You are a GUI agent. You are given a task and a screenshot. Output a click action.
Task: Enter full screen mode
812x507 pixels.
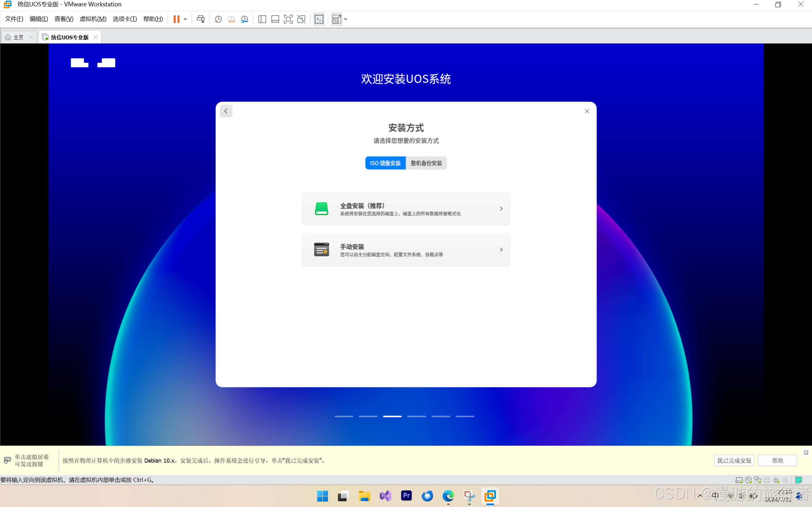coord(288,19)
